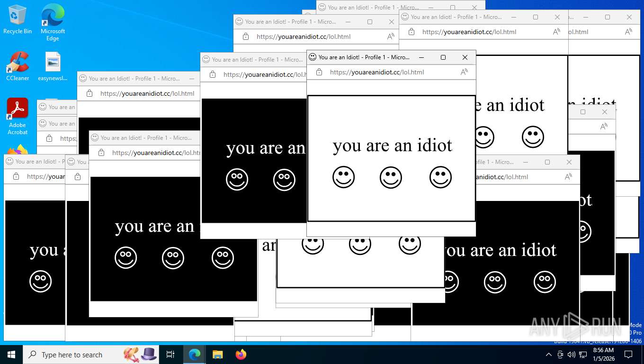
Task: Expand the hidden system tray icons
Action: (x=548, y=355)
